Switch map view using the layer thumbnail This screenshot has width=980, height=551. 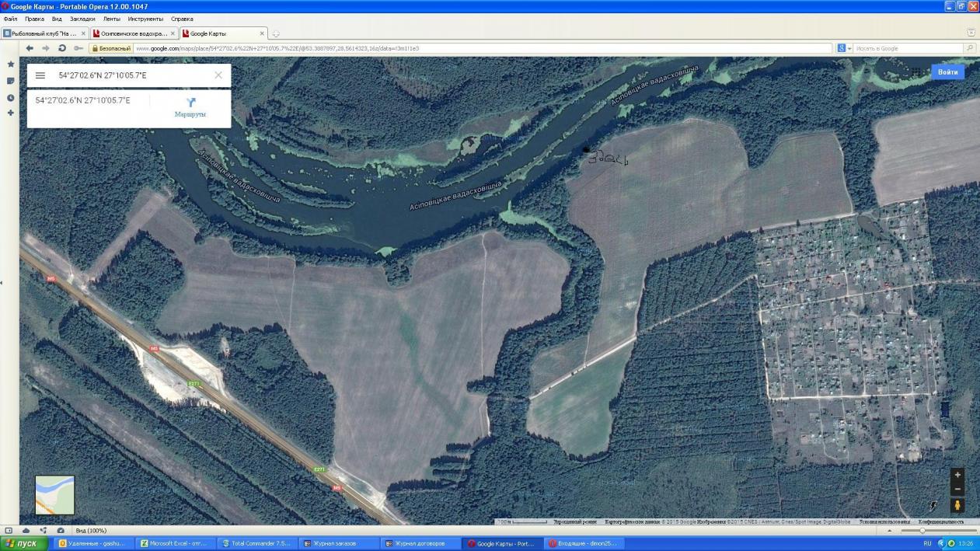(55, 495)
